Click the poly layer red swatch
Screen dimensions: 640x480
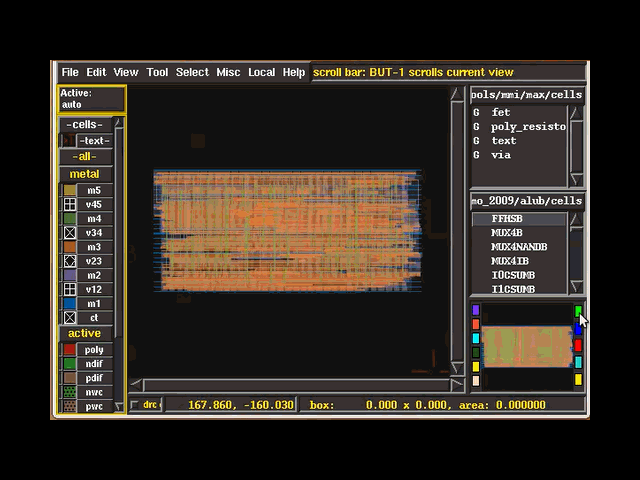pyautogui.click(x=69, y=350)
